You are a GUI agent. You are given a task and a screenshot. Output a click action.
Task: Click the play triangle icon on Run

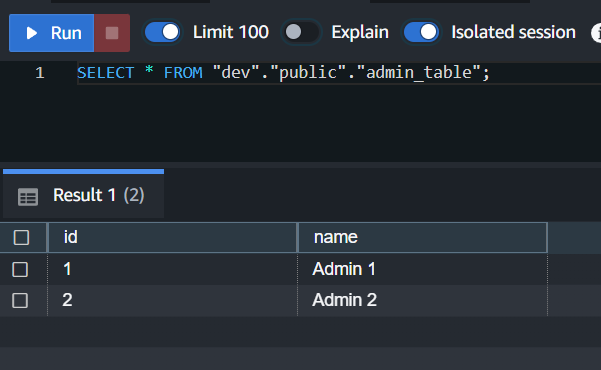[x=32, y=33]
